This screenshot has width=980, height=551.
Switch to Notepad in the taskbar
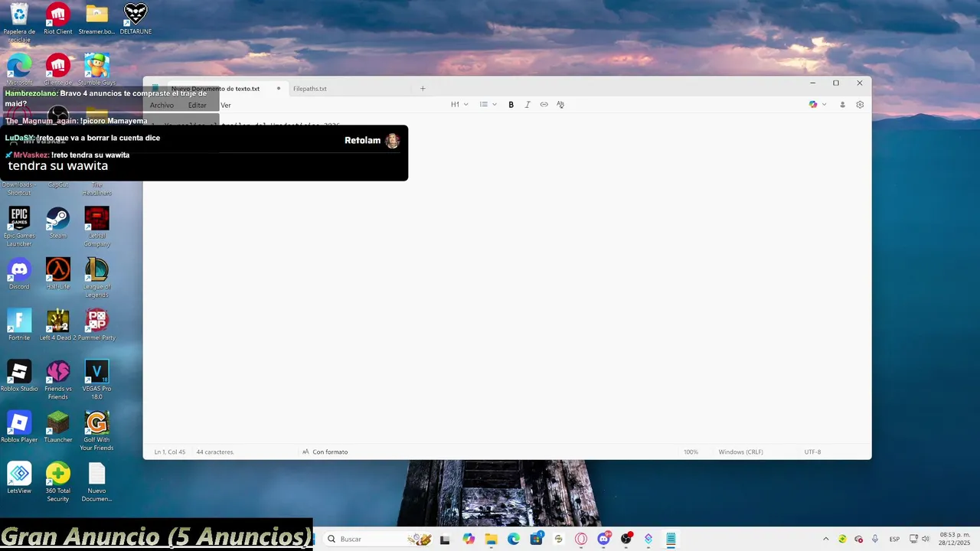click(671, 539)
